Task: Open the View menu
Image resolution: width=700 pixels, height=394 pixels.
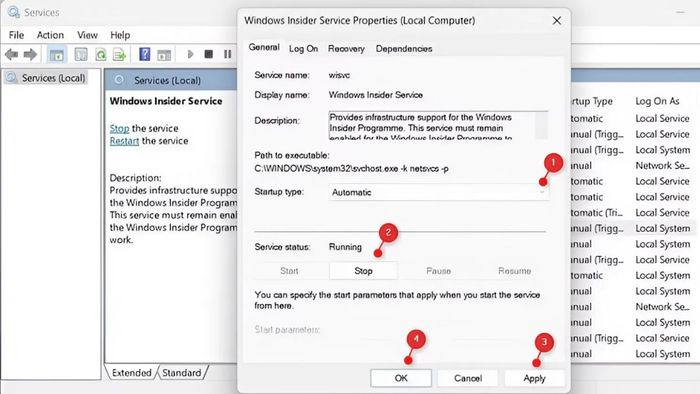Action: pos(87,35)
